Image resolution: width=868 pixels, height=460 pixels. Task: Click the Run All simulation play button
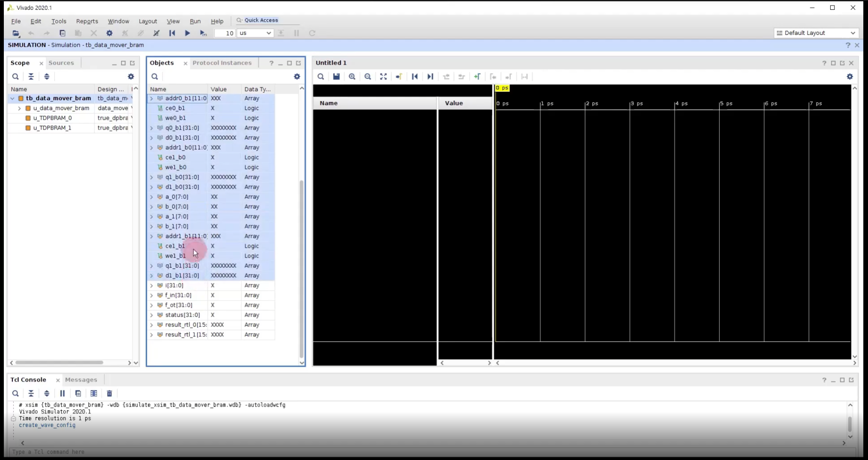coord(187,33)
